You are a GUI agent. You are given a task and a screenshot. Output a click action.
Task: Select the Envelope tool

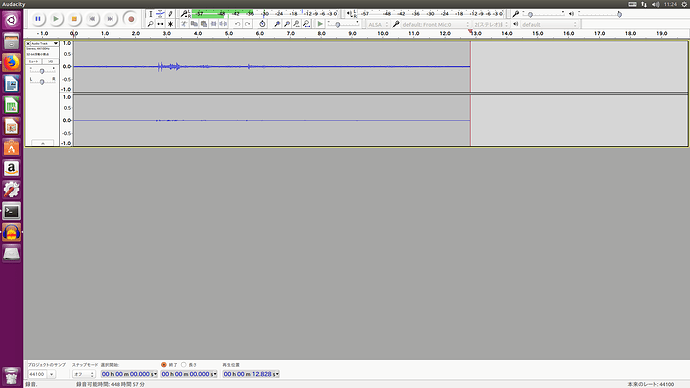[160, 14]
